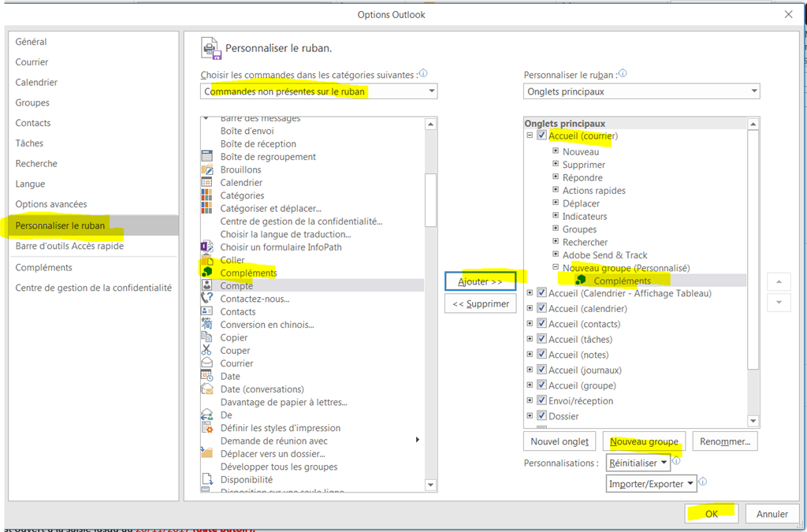Click the << Supprimer button

click(480, 303)
